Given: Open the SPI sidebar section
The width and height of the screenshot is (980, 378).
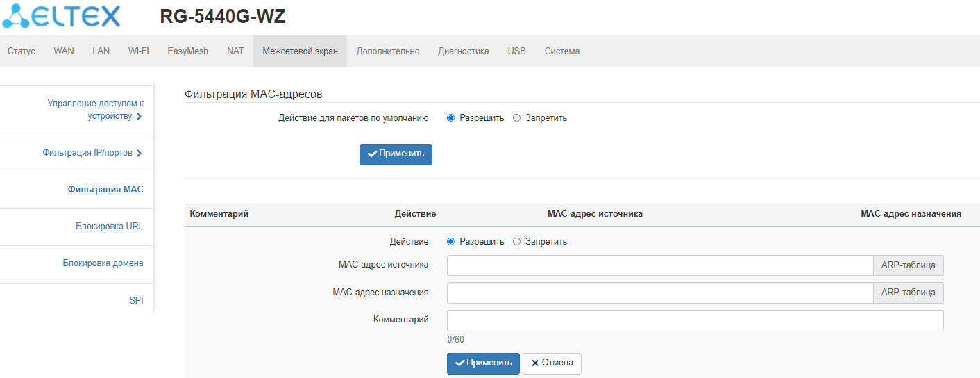Looking at the screenshot, I should click(x=136, y=301).
